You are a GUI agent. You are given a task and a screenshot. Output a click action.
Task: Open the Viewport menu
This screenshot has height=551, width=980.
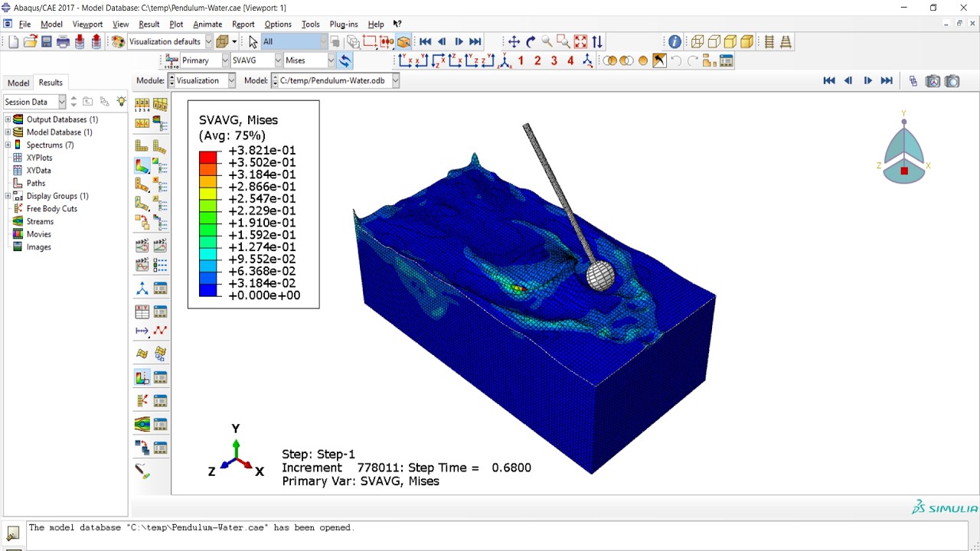coord(87,24)
